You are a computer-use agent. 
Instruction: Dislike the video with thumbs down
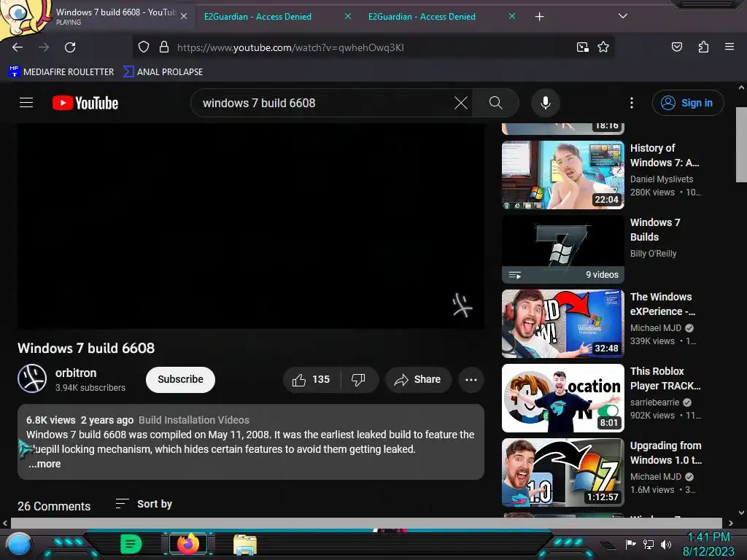tap(358, 379)
